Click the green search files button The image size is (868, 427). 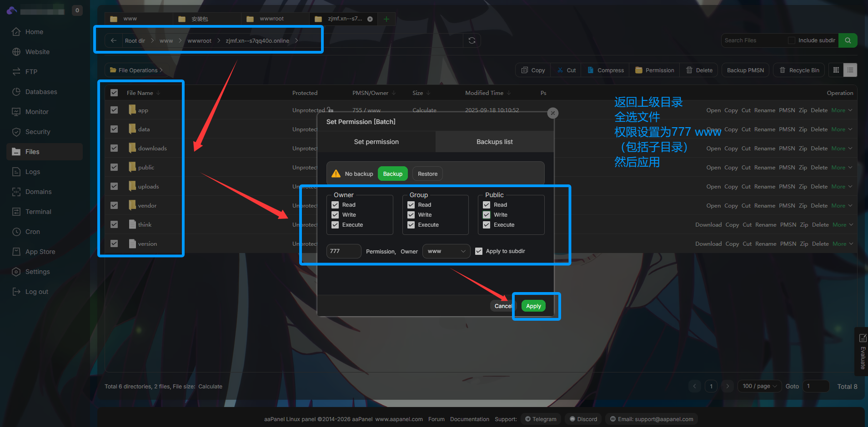coord(848,40)
